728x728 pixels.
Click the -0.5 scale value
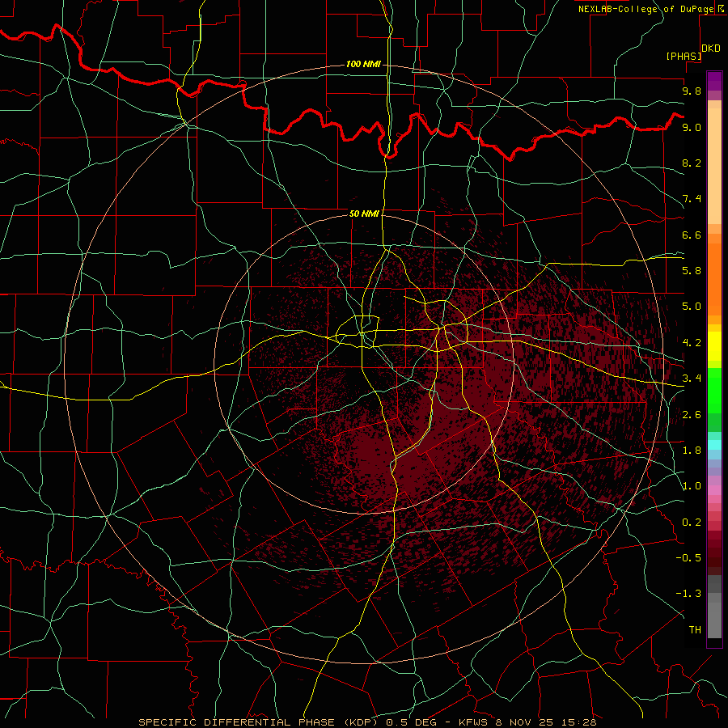pyautogui.click(x=688, y=557)
